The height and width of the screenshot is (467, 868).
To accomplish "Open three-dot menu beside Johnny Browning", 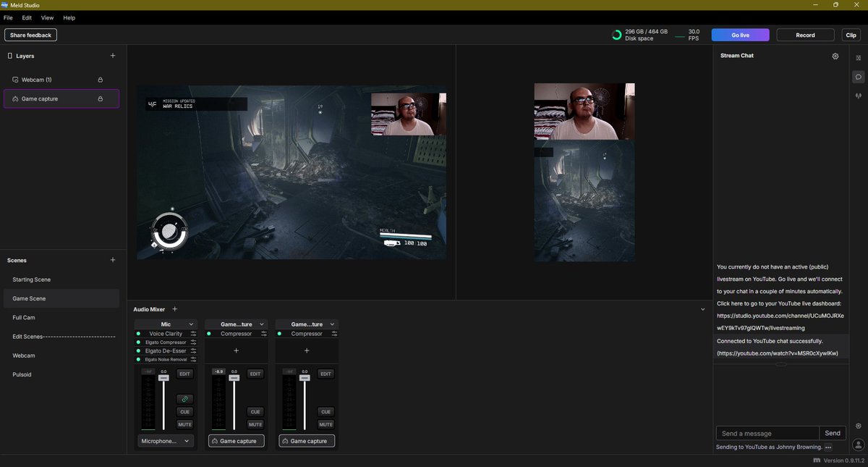I will [x=828, y=447].
